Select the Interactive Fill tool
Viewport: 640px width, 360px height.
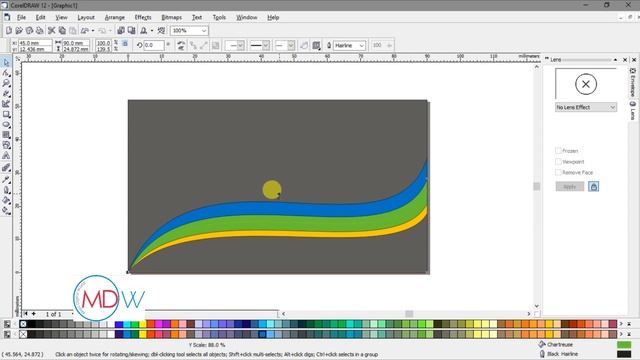(6, 211)
